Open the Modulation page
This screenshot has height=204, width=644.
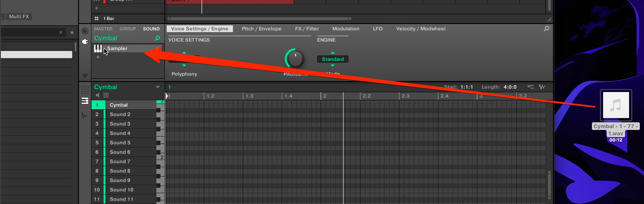(346, 29)
